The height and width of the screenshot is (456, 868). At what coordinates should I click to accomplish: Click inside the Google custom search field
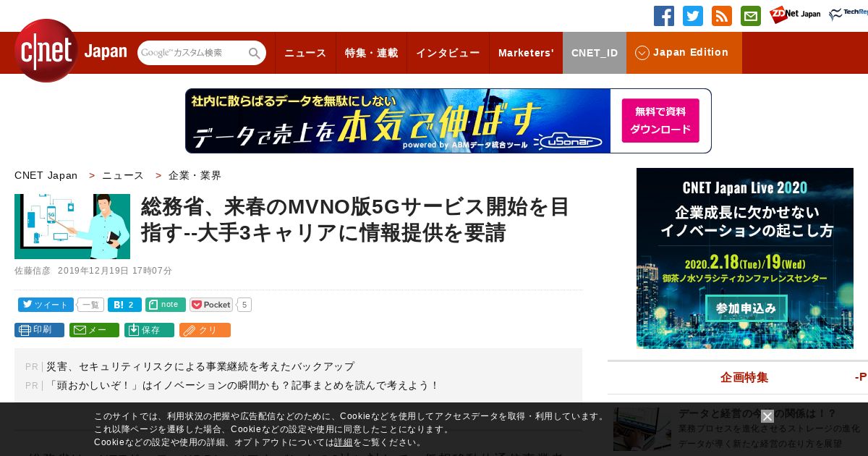coord(192,53)
